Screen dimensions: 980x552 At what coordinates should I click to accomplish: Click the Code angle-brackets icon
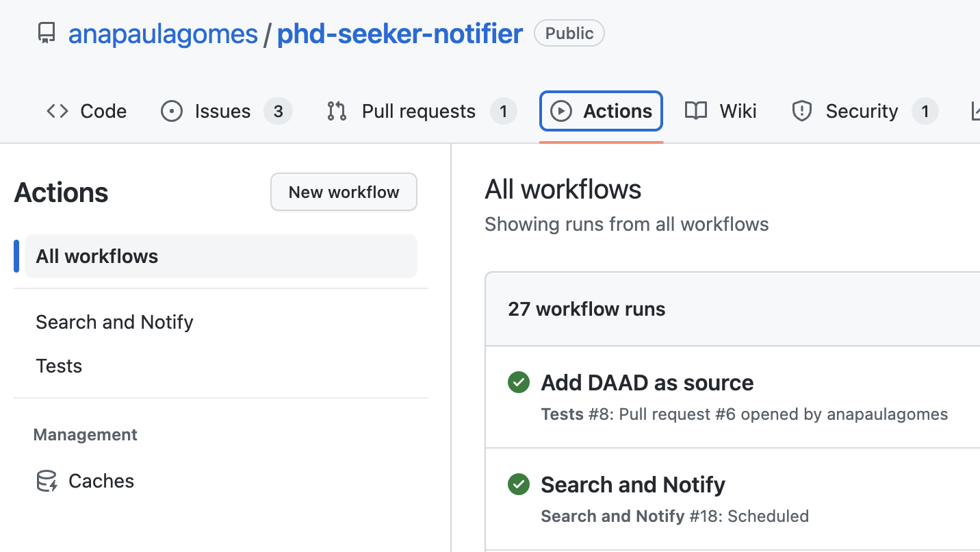pos(57,111)
